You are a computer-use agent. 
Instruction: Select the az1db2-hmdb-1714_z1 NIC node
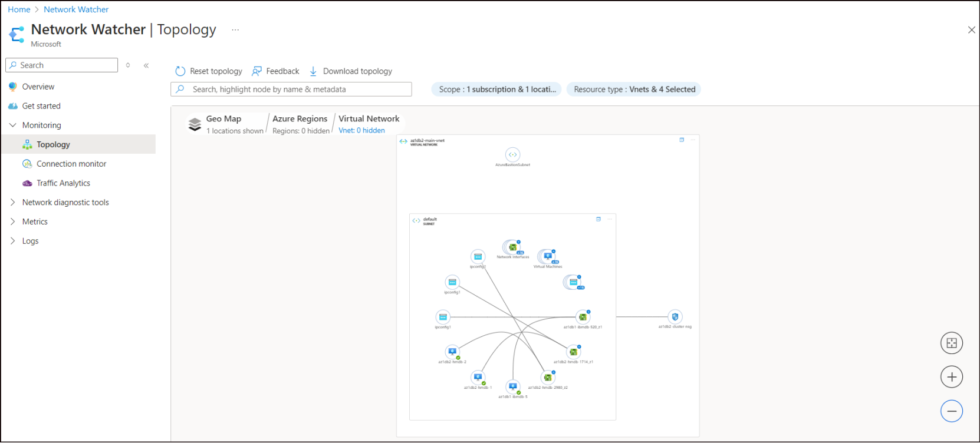573,352
